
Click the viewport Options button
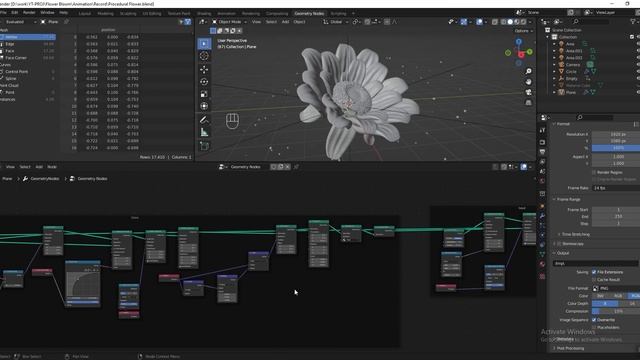point(523,31)
